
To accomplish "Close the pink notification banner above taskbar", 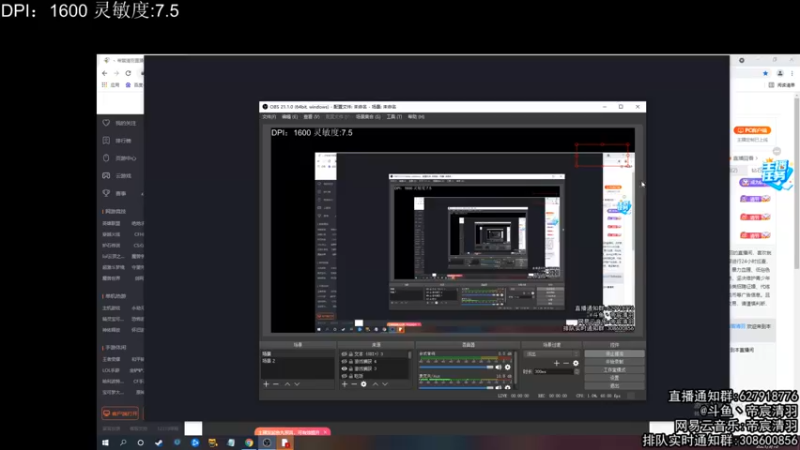I will click(325, 432).
